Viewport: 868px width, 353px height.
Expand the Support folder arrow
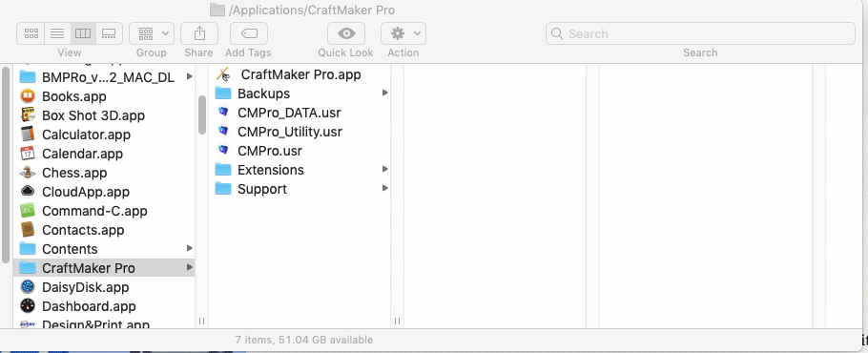[x=385, y=188]
